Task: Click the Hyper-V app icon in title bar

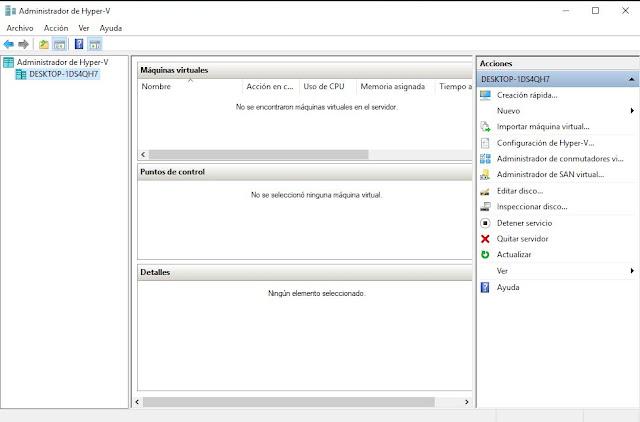Action: click(x=10, y=11)
